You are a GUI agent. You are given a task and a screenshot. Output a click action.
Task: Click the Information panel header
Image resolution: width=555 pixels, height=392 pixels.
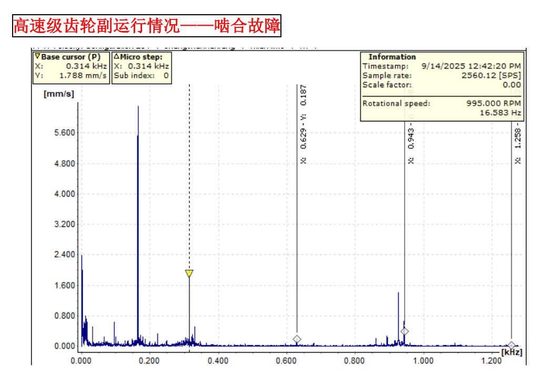coord(392,57)
